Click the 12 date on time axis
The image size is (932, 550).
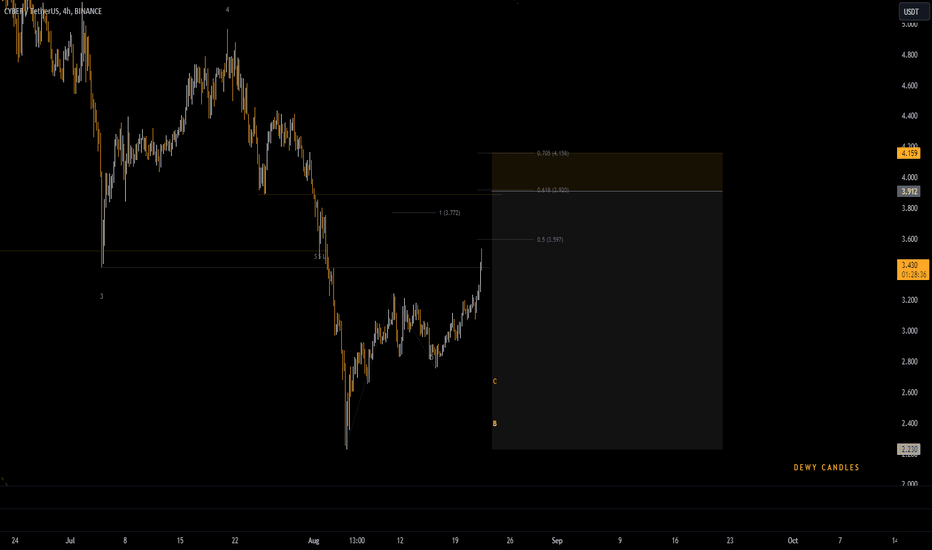coord(400,540)
